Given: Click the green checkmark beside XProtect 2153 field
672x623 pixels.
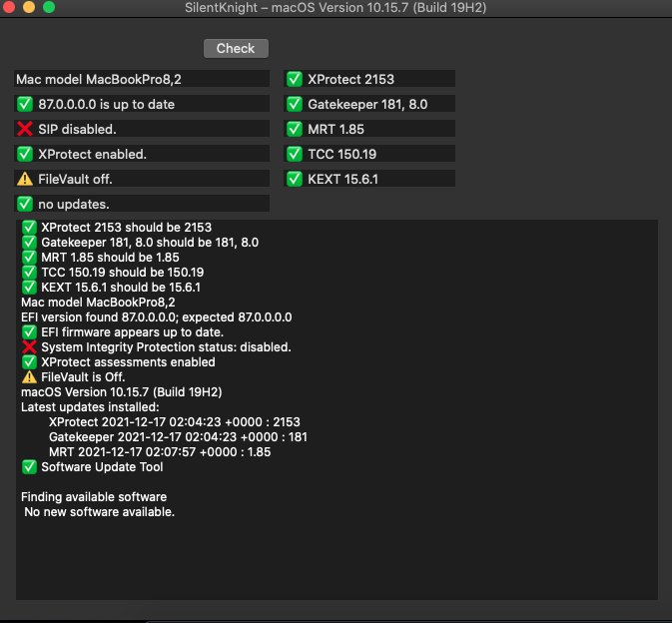Looking at the screenshot, I should click(x=295, y=79).
